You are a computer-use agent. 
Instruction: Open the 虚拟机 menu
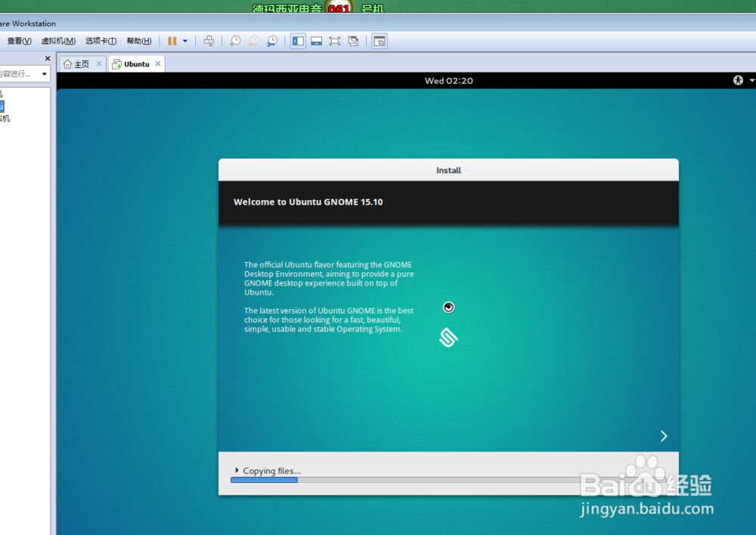57,41
